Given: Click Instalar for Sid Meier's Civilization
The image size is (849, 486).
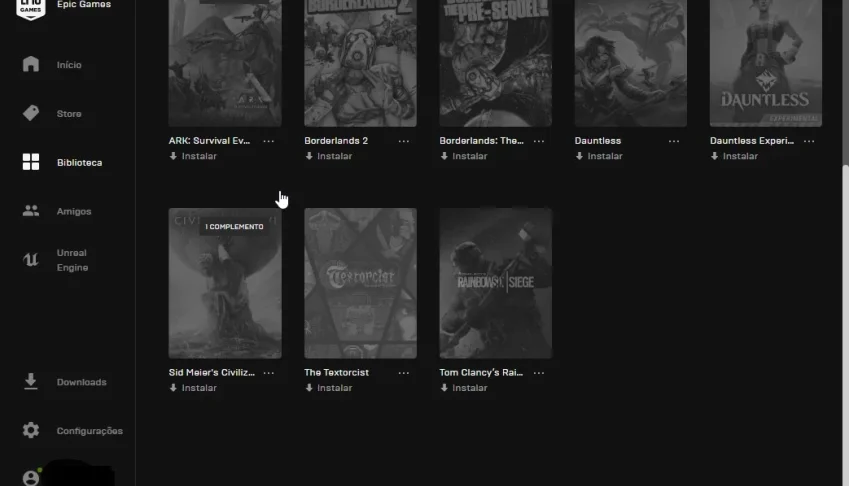Looking at the screenshot, I should (x=199, y=388).
